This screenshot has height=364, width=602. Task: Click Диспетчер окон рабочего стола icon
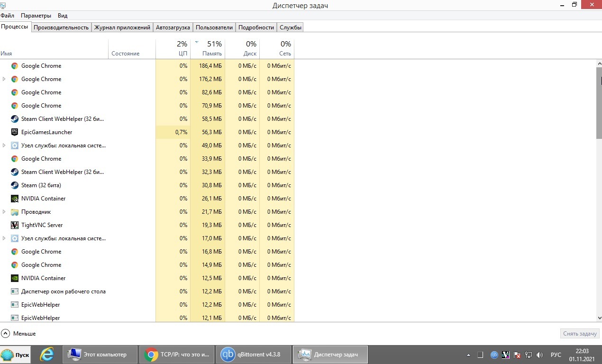[x=15, y=291]
